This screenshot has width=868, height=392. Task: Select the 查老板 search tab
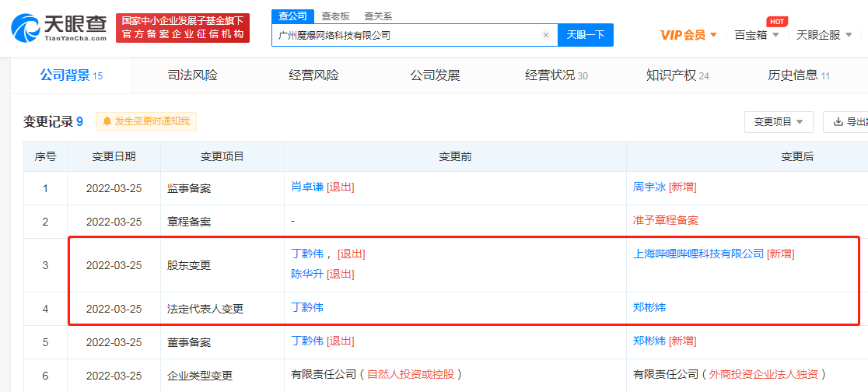337,16
